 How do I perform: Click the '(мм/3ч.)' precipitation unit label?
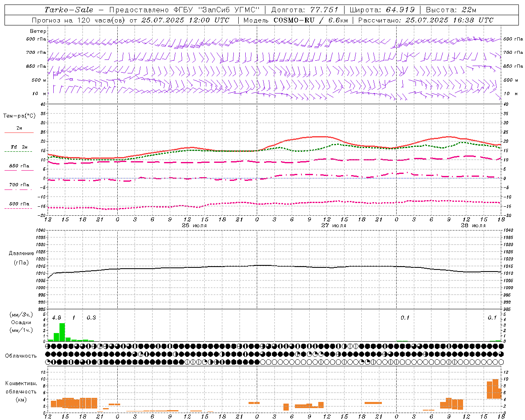[x=21, y=315]
